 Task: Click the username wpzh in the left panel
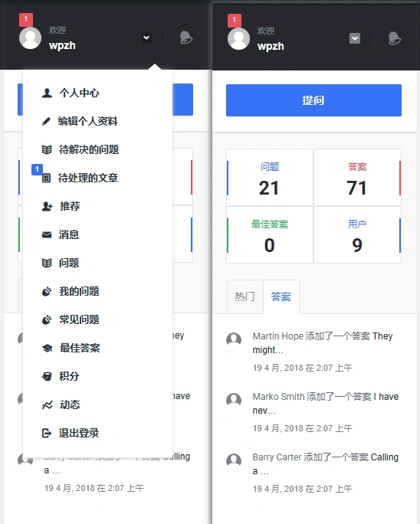click(62, 45)
